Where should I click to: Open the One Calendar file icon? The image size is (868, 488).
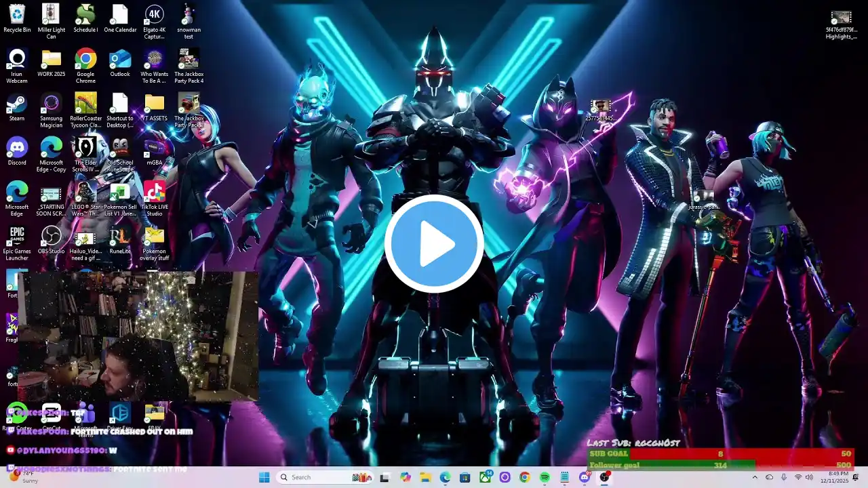120,19
